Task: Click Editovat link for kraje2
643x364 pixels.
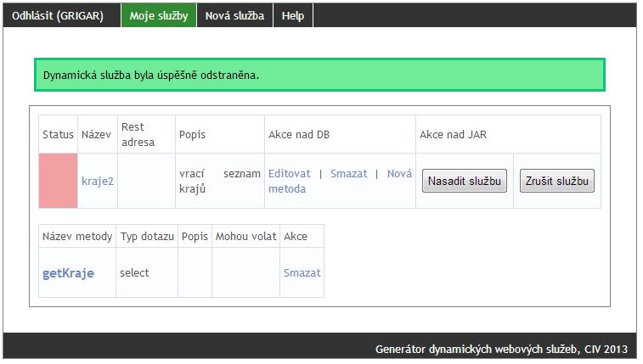Action: click(x=290, y=174)
